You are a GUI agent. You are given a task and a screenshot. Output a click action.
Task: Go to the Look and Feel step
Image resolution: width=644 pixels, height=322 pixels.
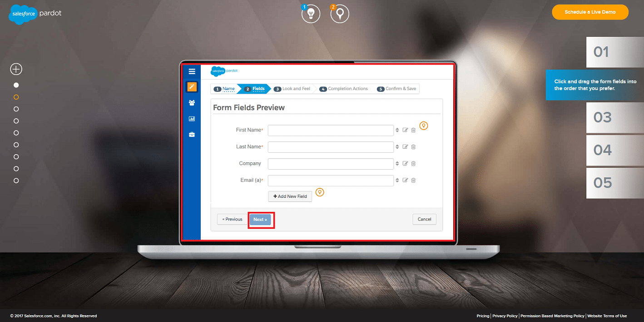point(292,89)
